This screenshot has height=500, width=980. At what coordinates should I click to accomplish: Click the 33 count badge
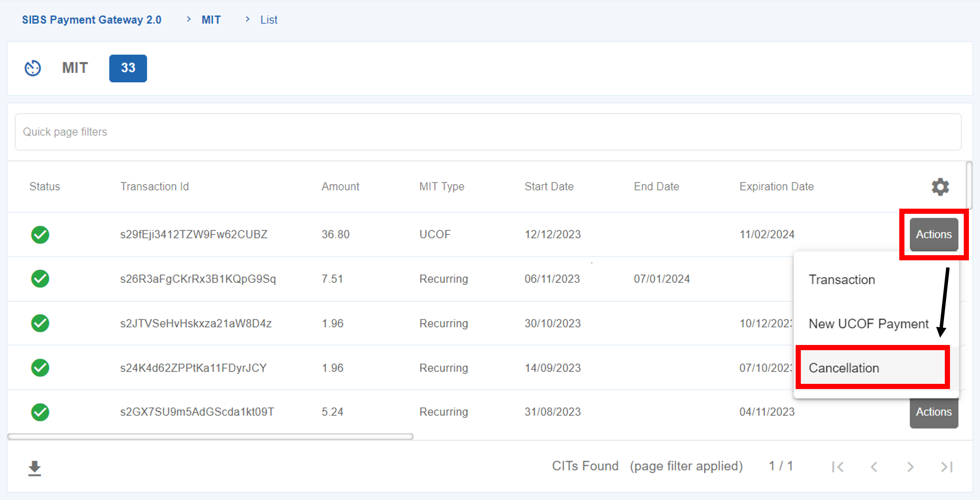(x=128, y=68)
